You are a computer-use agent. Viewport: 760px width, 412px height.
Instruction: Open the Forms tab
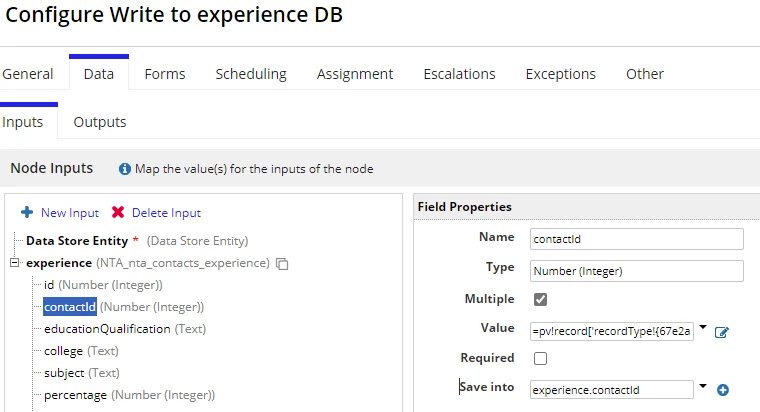pyautogui.click(x=165, y=74)
